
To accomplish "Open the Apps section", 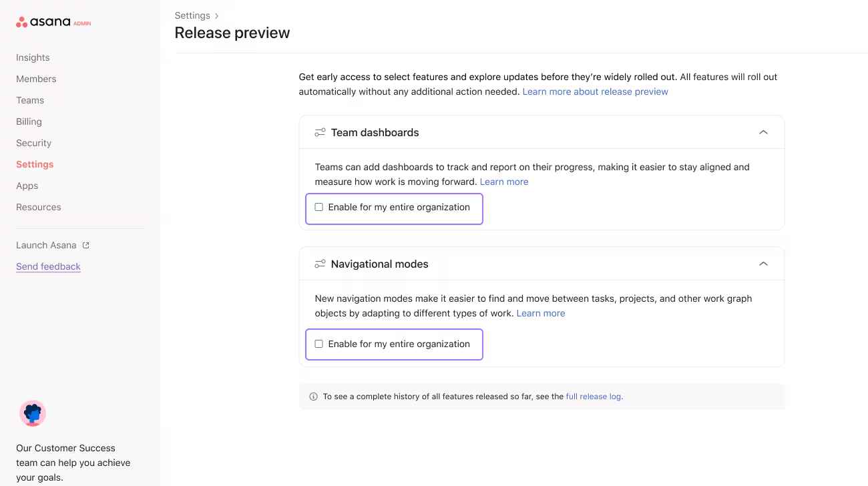I will (27, 186).
